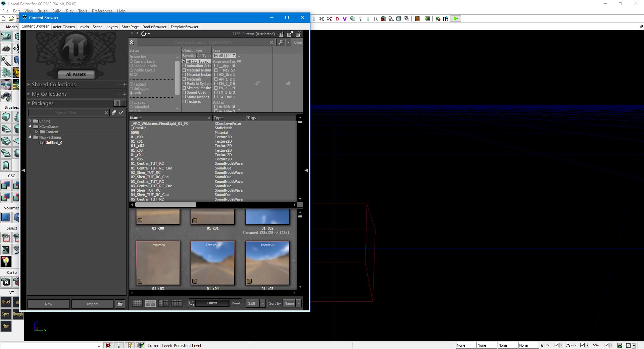644x349 pixels.
Task: Click the 100% thumbnail zoom slider
Action: point(212,303)
